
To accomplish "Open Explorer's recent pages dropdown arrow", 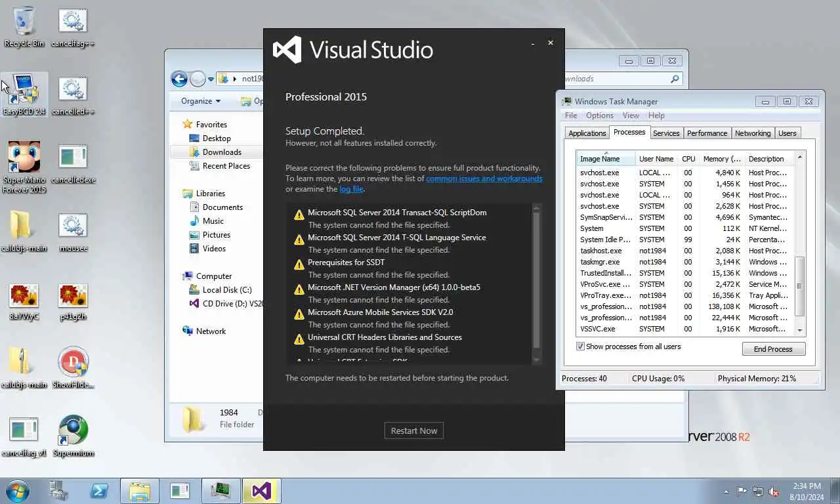I will pyautogui.click(x=211, y=79).
